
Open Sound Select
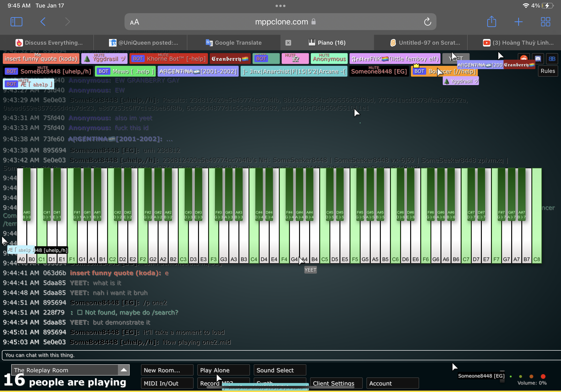click(280, 370)
